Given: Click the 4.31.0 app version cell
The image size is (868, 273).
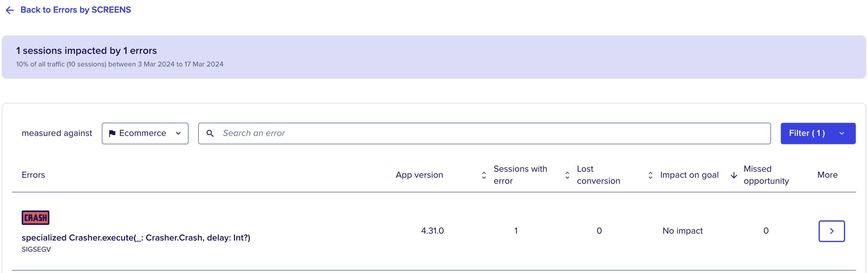Looking at the screenshot, I should (432, 231).
